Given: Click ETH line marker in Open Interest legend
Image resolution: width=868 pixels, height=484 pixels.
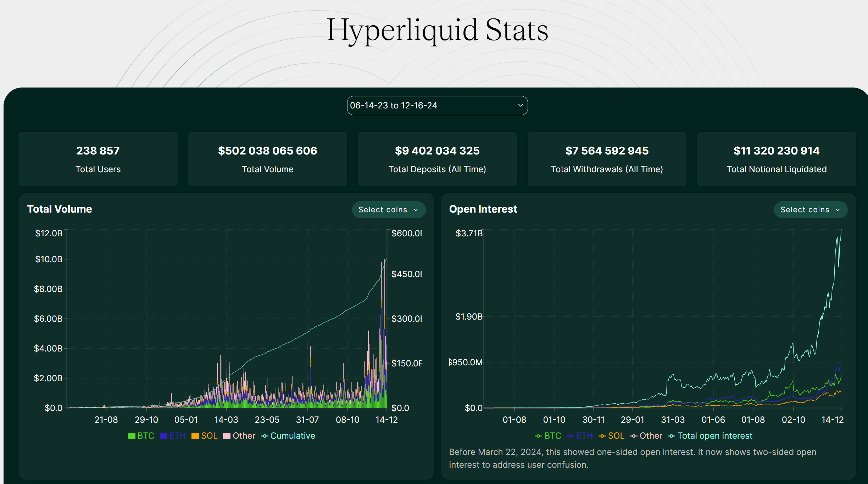Looking at the screenshot, I should [570, 436].
